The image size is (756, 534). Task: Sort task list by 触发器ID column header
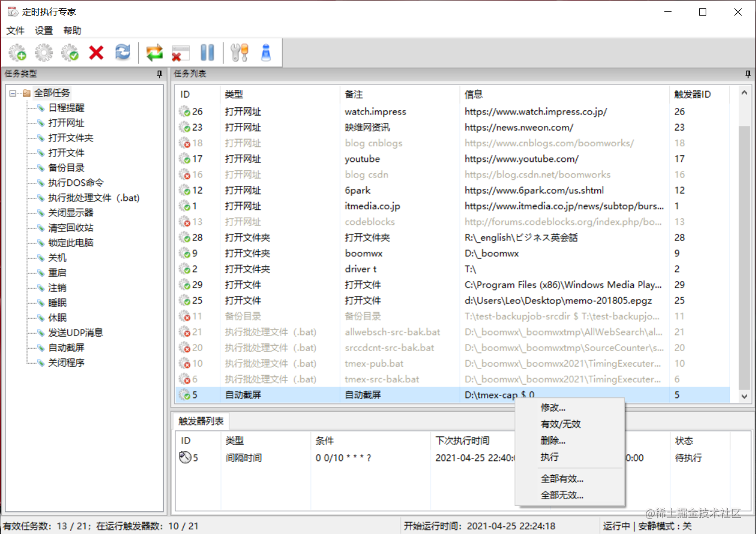(x=699, y=94)
